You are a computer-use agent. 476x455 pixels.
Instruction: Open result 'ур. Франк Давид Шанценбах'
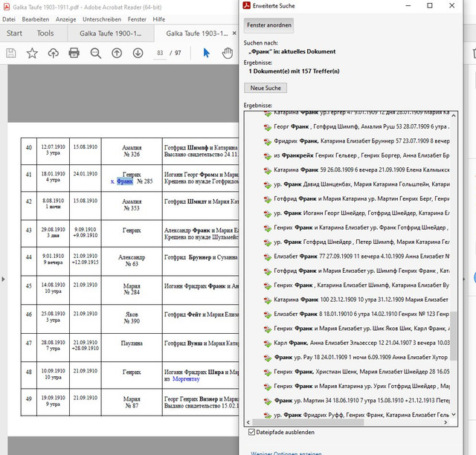coord(361,184)
